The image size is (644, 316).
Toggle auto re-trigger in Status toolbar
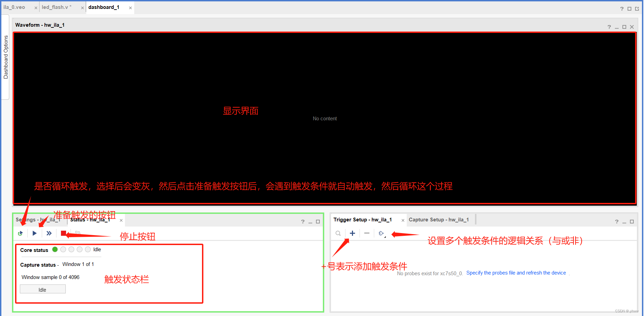click(x=21, y=233)
